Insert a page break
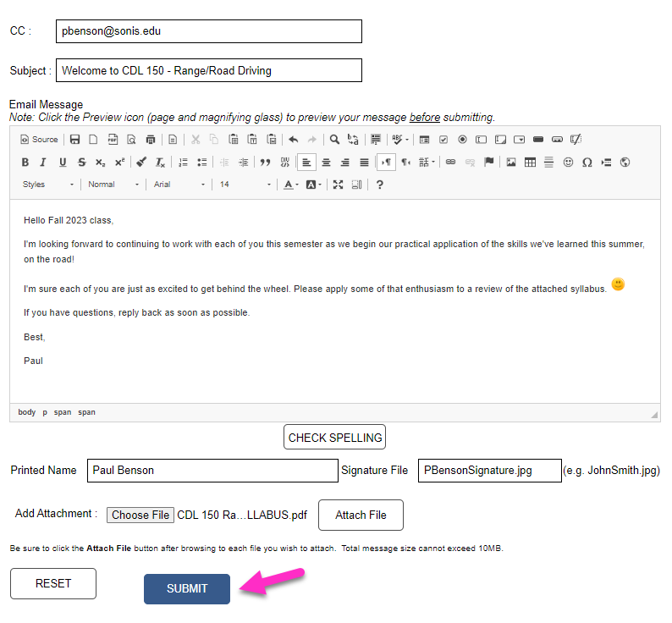Viewport: 672px width, 623px height. tap(606, 162)
